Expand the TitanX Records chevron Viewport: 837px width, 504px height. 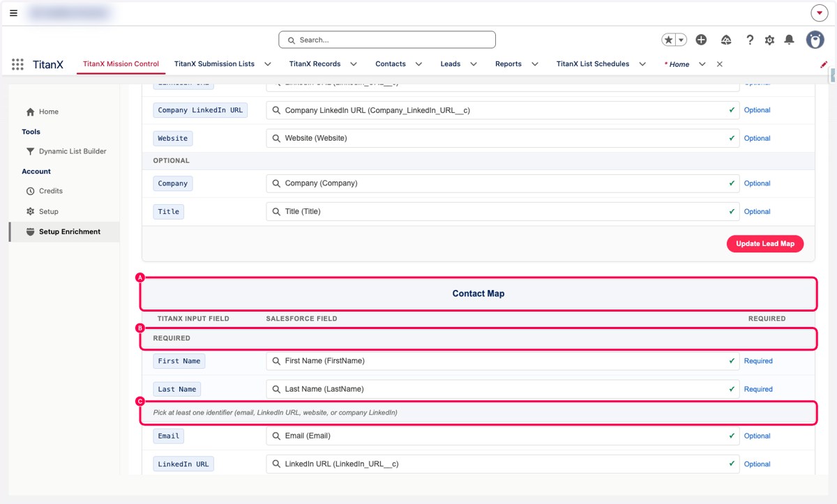354,64
